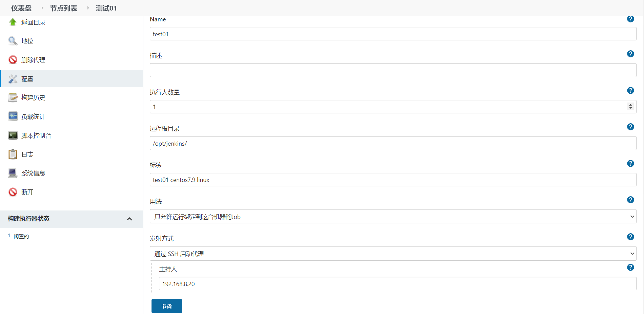Click the notepad icon for 构建历史
Screen dimensions: 644x314
point(13,97)
